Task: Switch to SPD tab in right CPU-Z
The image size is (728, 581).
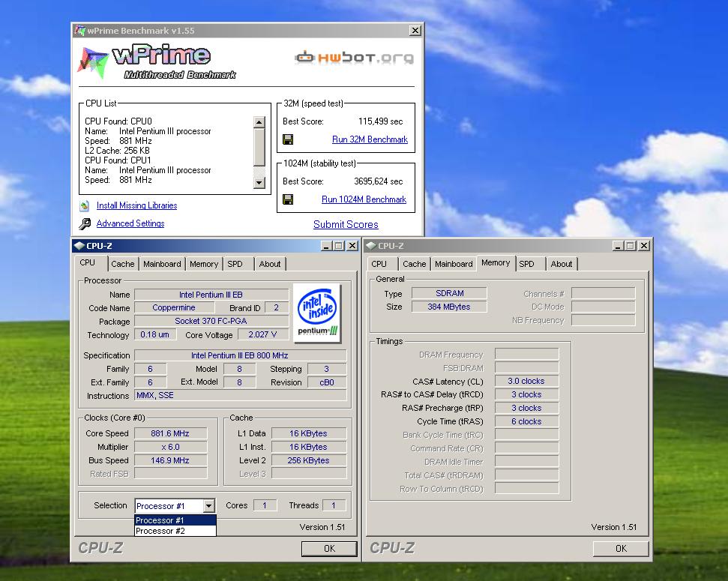Action: pyautogui.click(x=530, y=264)
